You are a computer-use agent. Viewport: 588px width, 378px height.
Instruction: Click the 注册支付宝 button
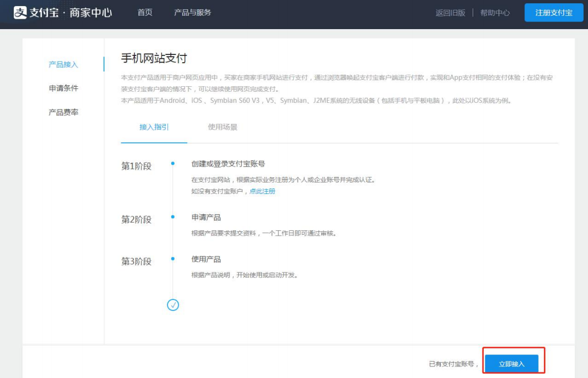coord(553,13)
